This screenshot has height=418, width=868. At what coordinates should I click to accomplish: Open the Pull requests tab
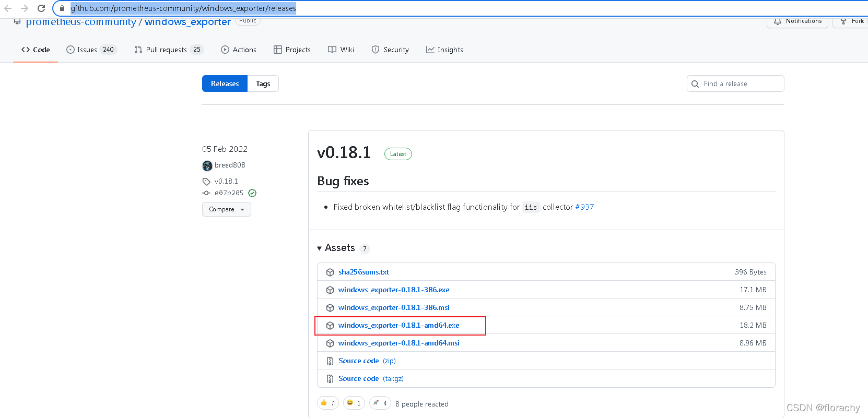click(x=169, y=50)
